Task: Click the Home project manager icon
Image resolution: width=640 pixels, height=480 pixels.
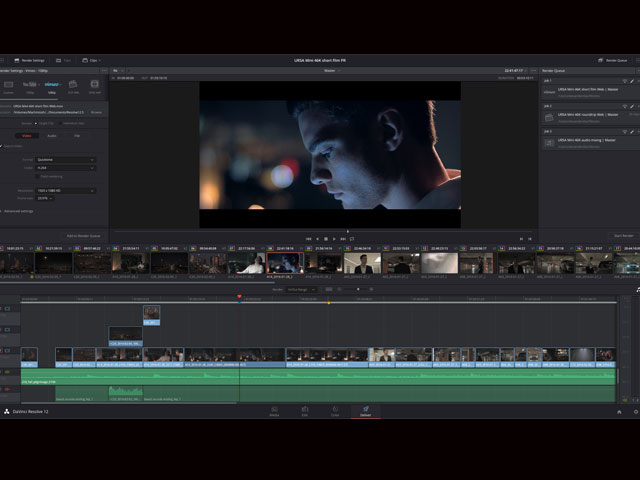Action: click(x=619, y=412)
